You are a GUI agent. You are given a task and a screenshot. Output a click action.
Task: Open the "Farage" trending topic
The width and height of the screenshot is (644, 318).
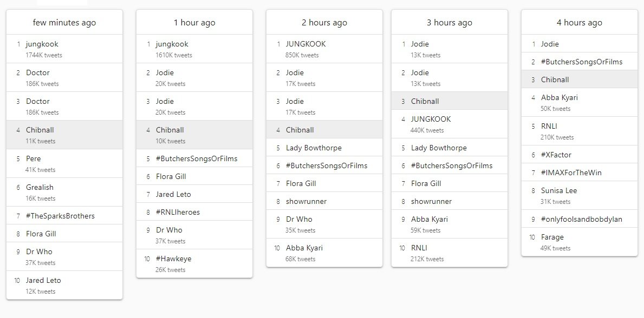point(552,237)
